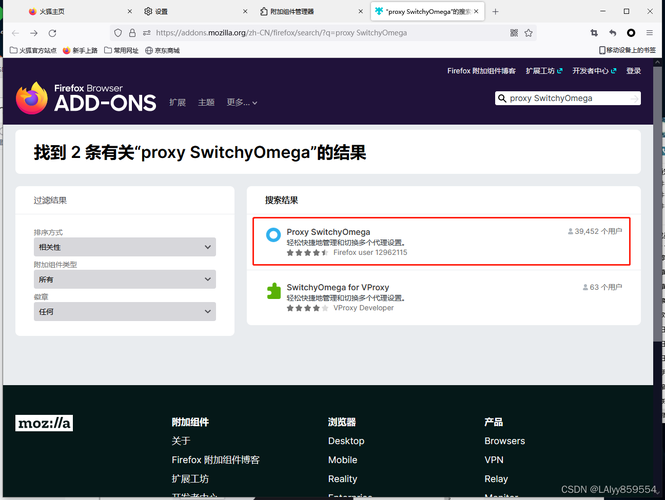665x500 pixels.
Task: Open the 主题 navigation item
Action: pos(206,102)
